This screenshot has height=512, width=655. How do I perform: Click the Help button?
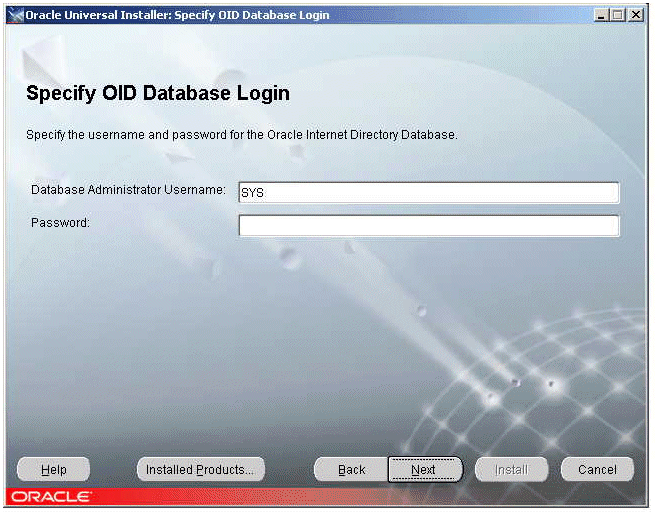(x=53, y=469)
